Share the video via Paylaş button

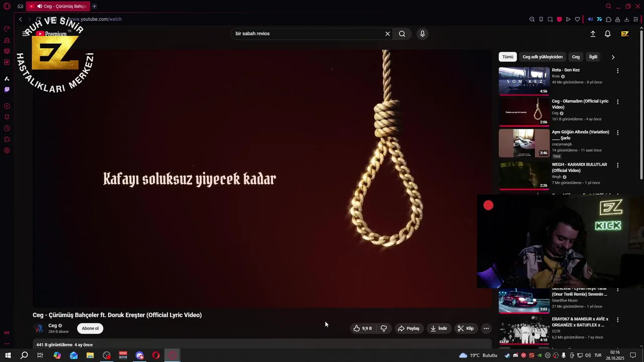click(409, 328)
